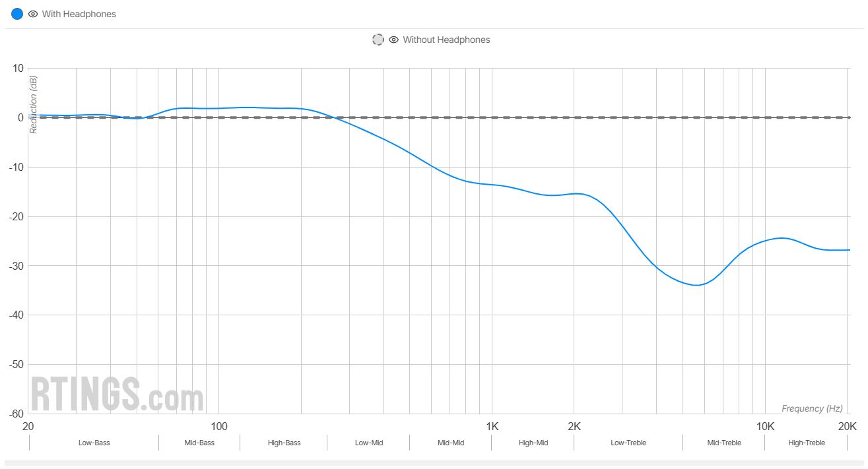
Task: Click the blue With Headphones color circle
Action: click(17, 14)
